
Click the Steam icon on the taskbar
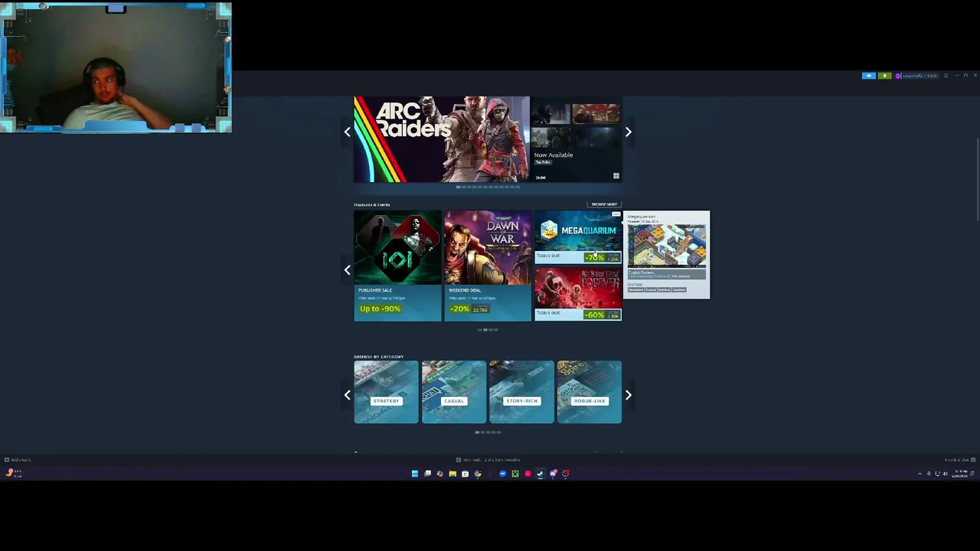click(x=540, y=474)
